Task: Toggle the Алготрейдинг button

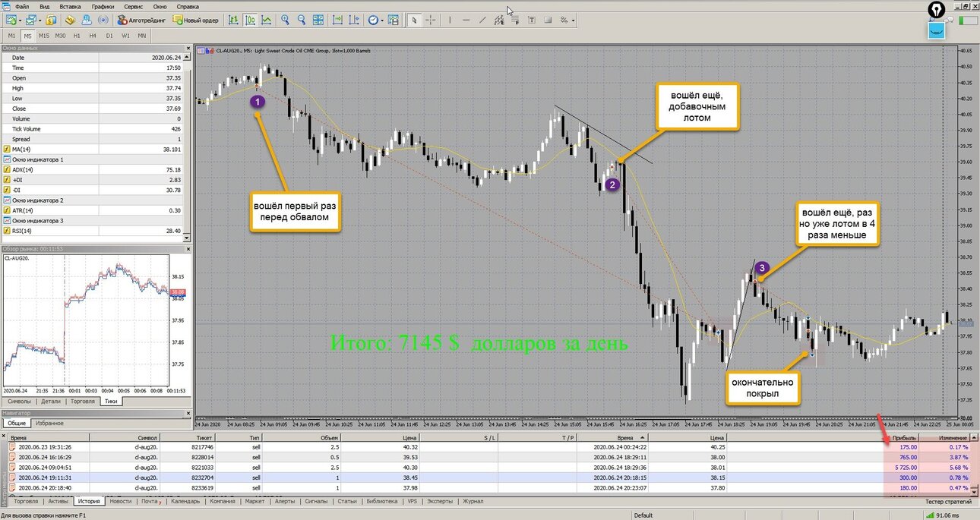Action: click(x=141, y=20)
